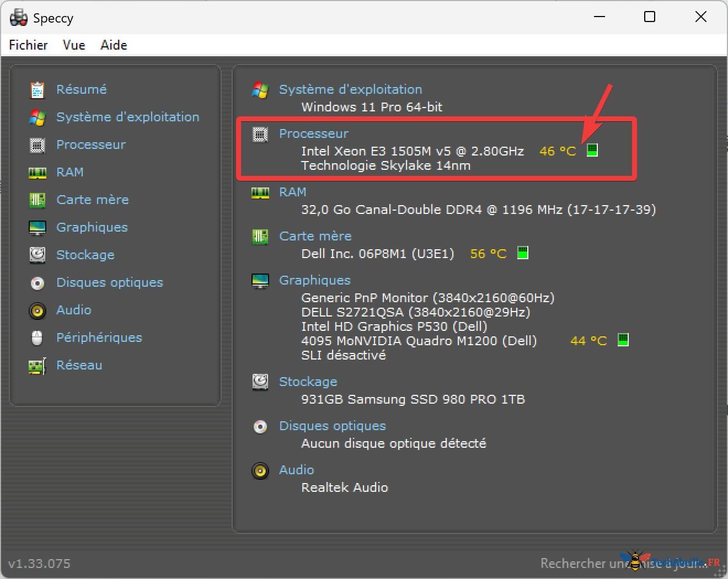Click the NVIDIA Quadro M1200 line
728x579 pixels.
(x=419, y=341)
